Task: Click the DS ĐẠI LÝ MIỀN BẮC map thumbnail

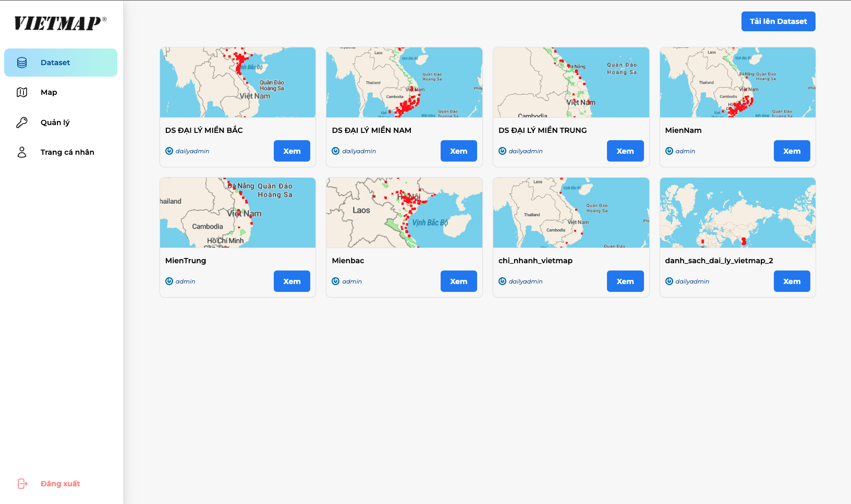Action: point(238,82)
